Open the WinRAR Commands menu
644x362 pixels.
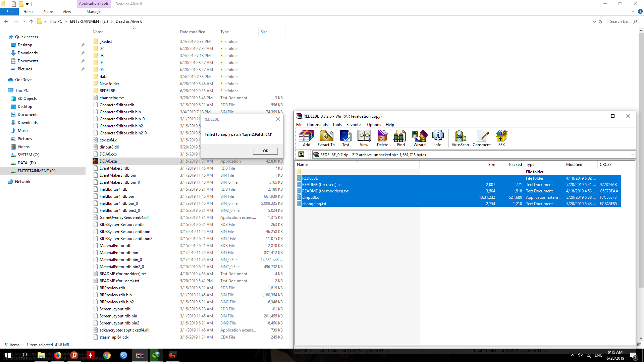point(317,125)
